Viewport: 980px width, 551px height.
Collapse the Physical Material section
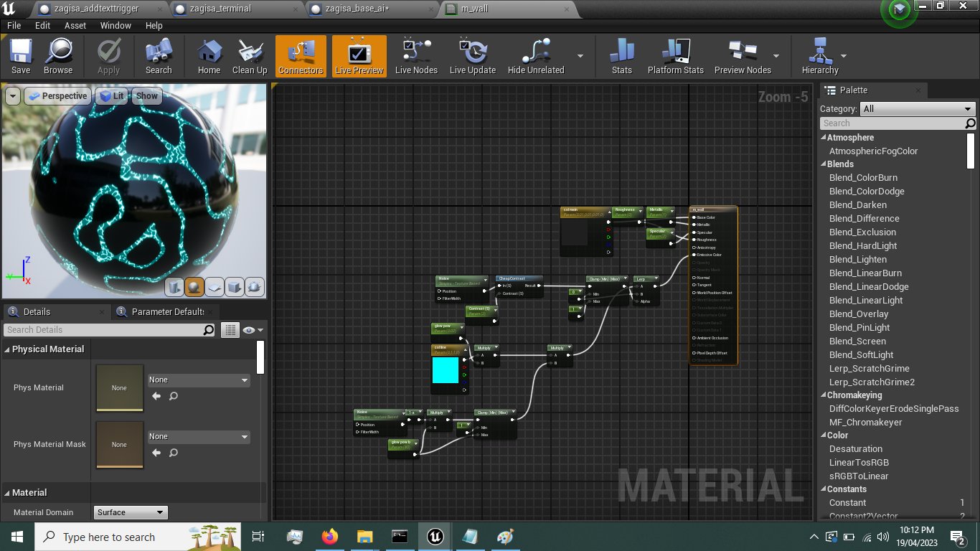(7, 349)
